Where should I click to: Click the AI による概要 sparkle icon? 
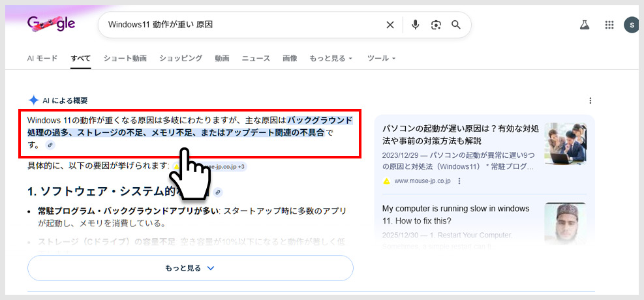33,100
